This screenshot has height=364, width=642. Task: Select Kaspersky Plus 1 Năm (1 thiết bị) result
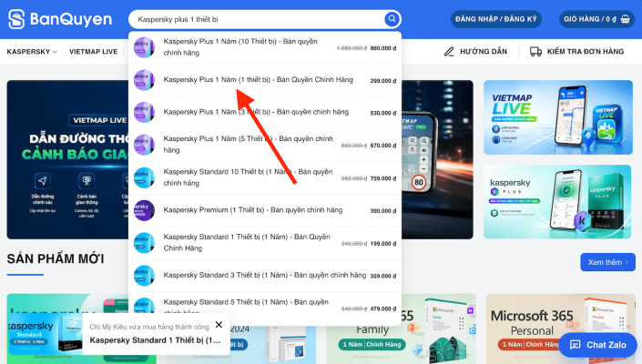click(x=265, y=80)
